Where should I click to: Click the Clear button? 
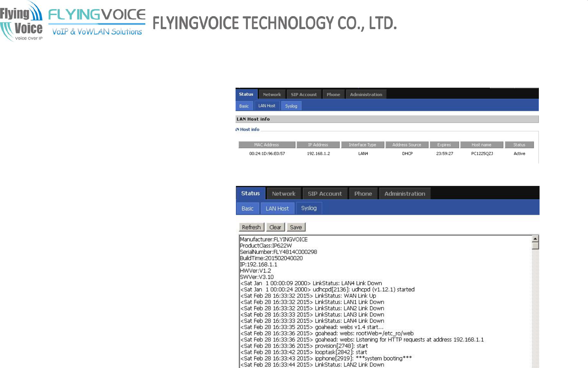275,227
